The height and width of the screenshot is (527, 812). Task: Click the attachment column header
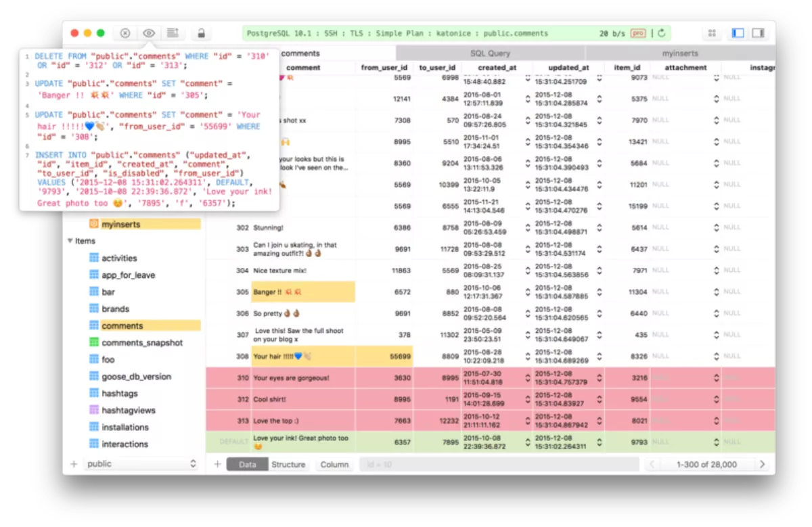pyautogui.click(x=685, y=68)
